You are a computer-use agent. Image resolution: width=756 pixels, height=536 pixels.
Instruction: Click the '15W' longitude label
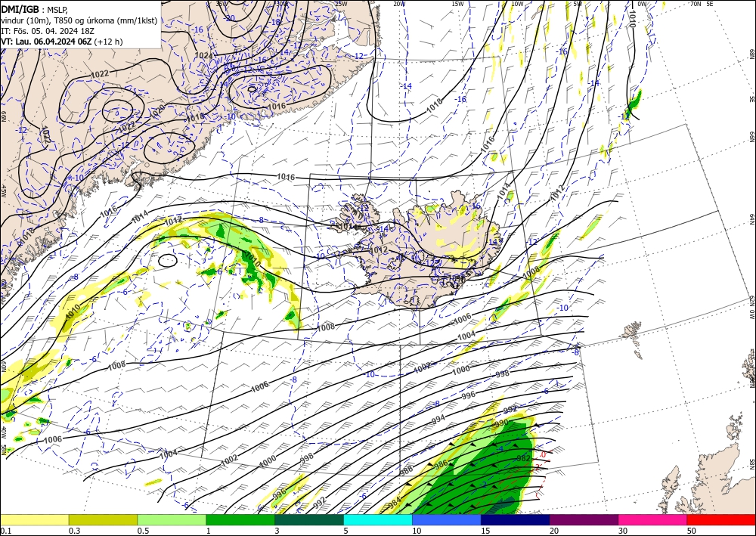pyautogui.click(x=457, y=4)
